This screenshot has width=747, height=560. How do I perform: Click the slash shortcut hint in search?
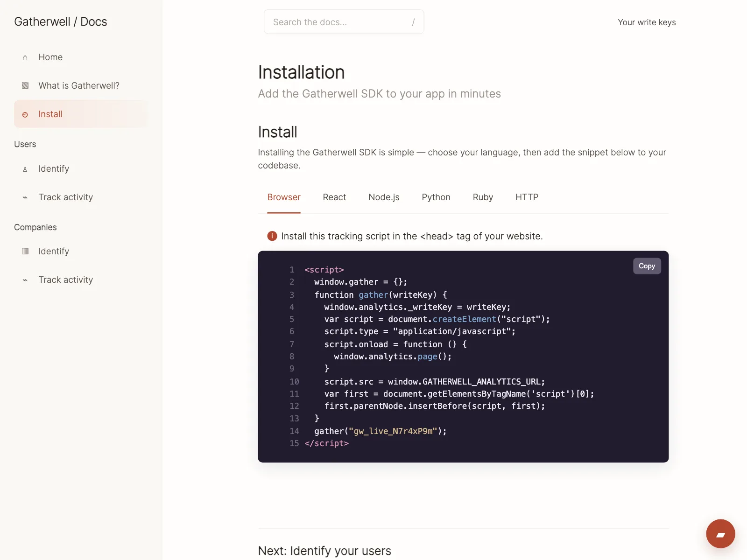click(x=413, y=22)
